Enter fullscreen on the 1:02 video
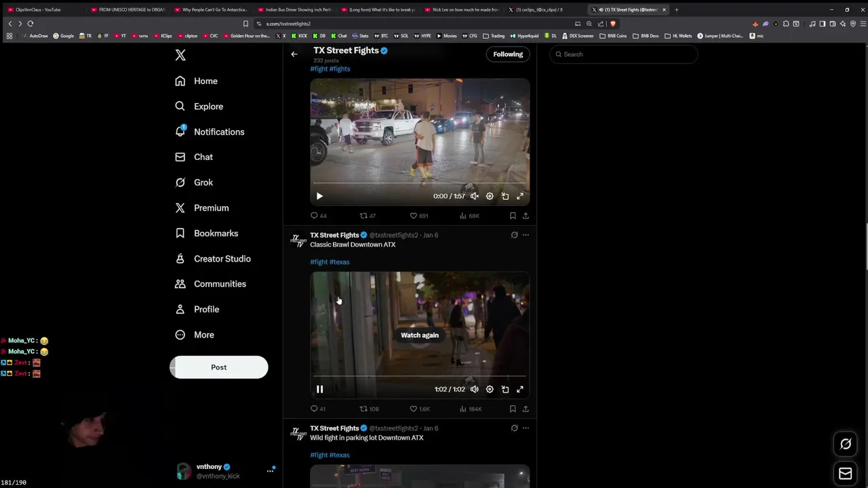Screen dimensions: 868x488 (520, 389)
